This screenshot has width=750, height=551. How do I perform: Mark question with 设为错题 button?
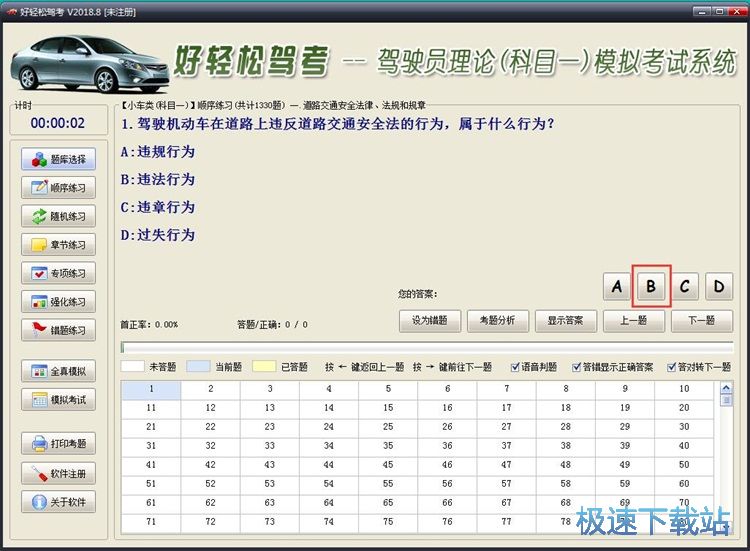pos(429,321)
